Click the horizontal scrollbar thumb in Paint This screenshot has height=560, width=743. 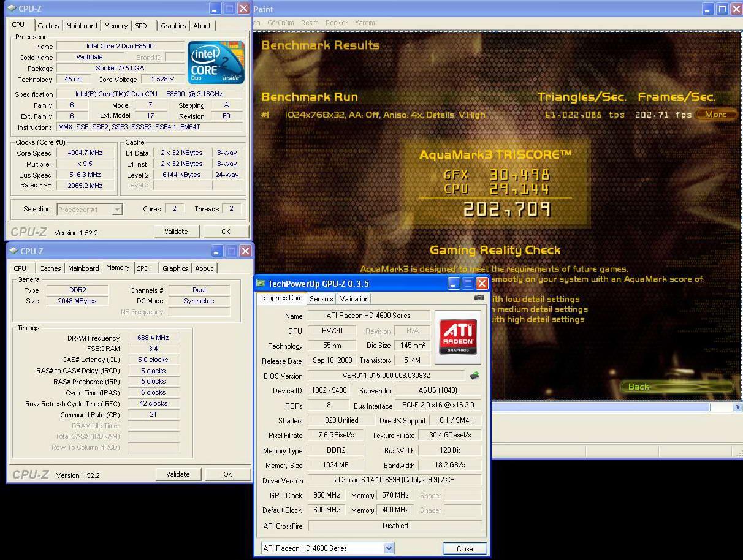click(601, 407)
